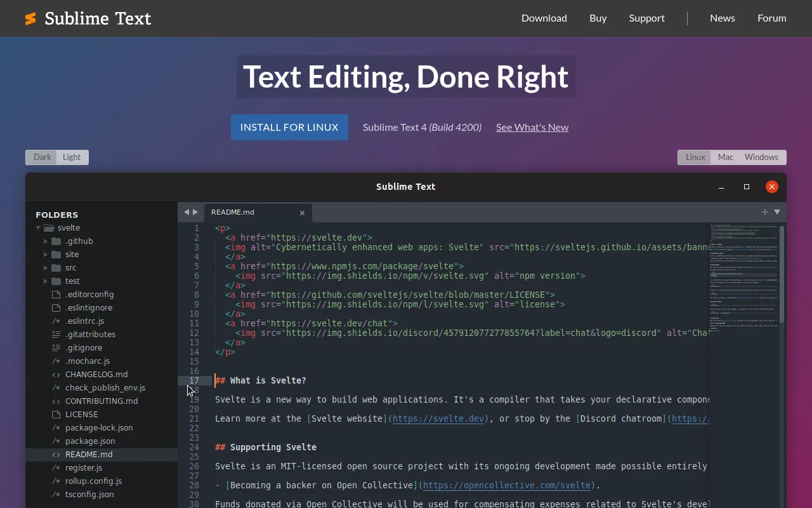
Task: Select LICENSE in the sidebar
Action: coord(101,415)
